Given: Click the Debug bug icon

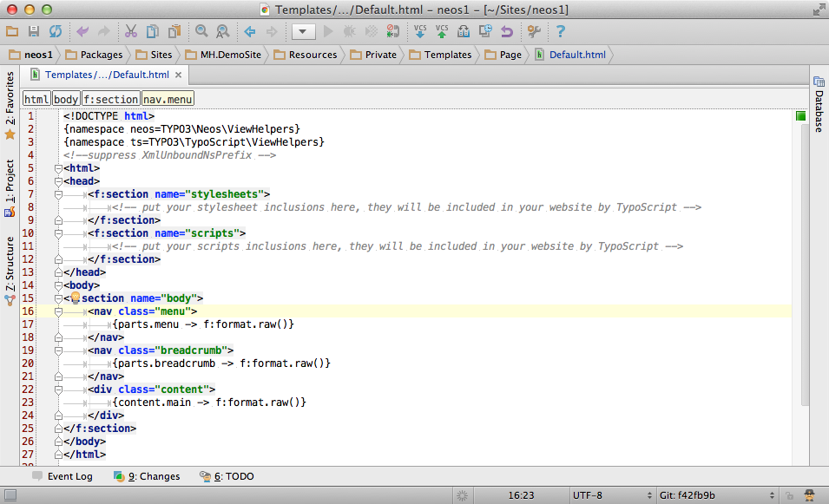Looking at the screenshot, I should 350,32.
